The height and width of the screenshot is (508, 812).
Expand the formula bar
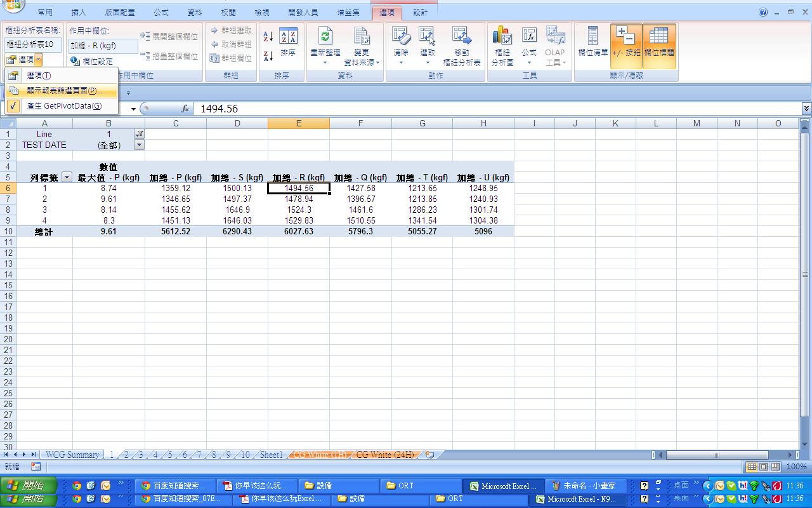pos(806,109)
